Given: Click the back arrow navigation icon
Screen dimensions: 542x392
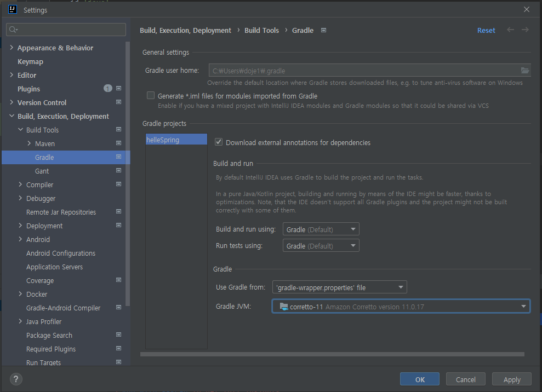Looking at the screenshot, I should click(x=510, y=30).
